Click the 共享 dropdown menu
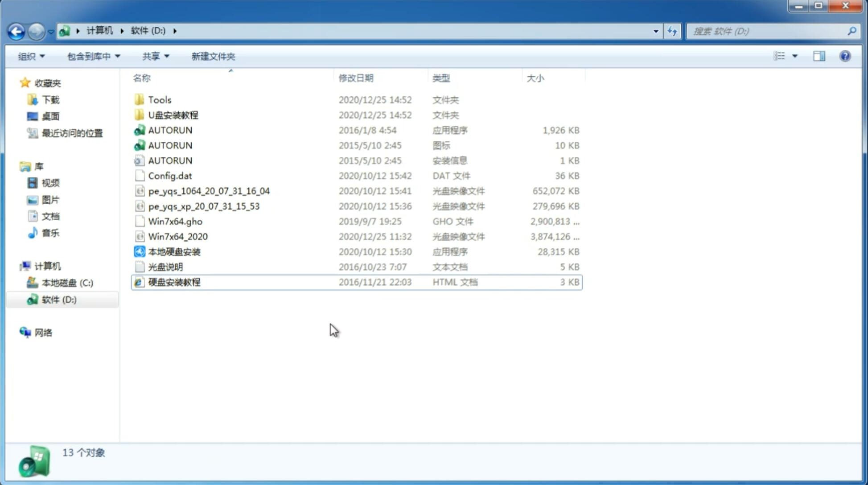 155,56
